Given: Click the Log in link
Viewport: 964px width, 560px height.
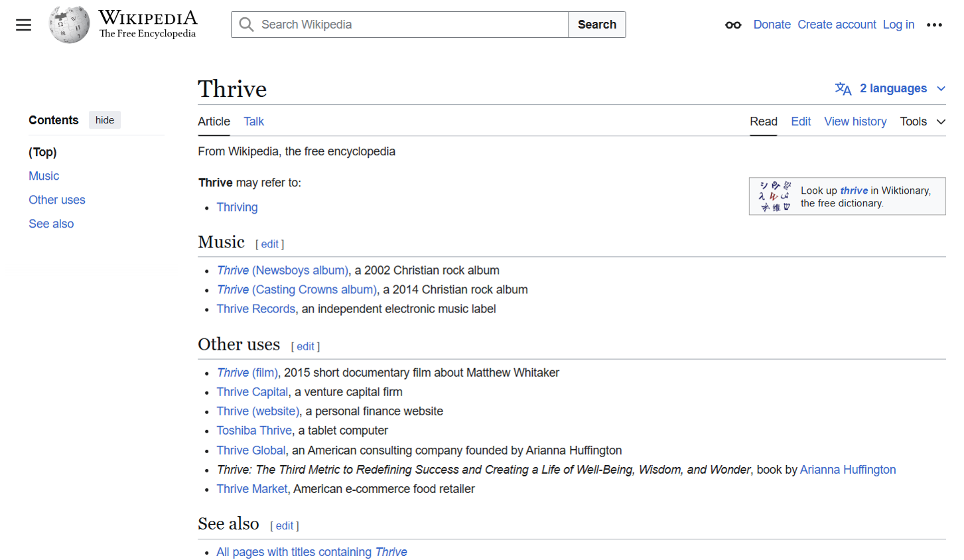Looking at the screenshot, I should (898, 25).
